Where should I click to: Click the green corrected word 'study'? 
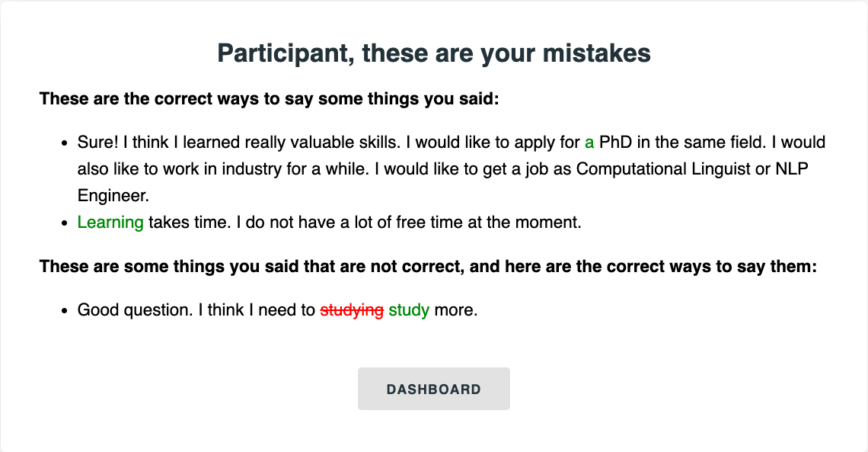[x=409, y=310]
